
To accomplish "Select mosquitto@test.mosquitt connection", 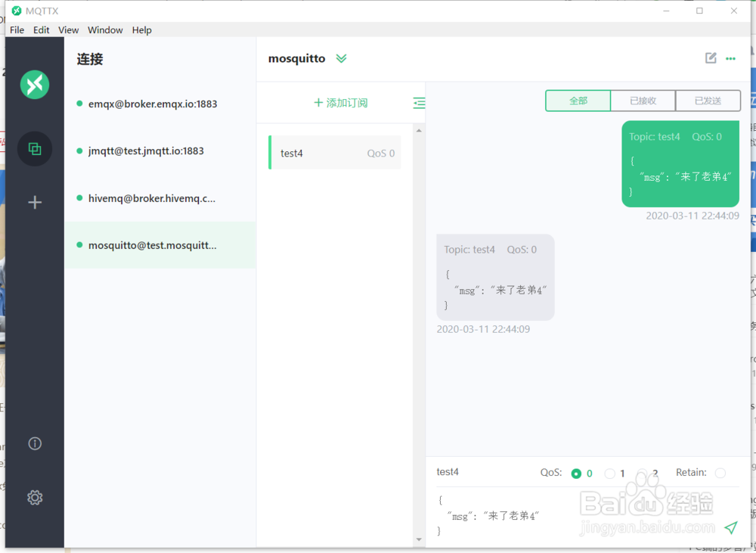I will [x=160, y=245].
